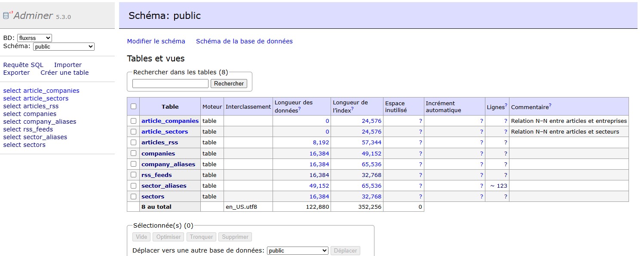The width and height of the screenshot is (644, 256).
Task: Check the sector_aliases row checkbox
Action: (133, 186)
